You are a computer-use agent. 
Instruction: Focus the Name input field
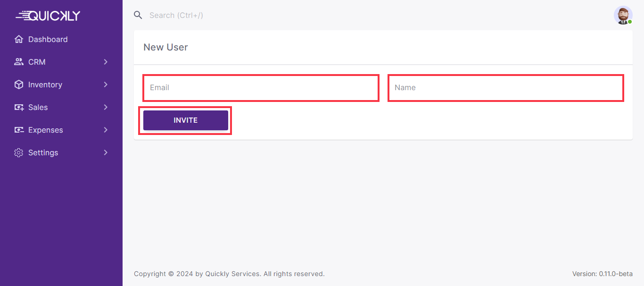[x=505, y=87]
